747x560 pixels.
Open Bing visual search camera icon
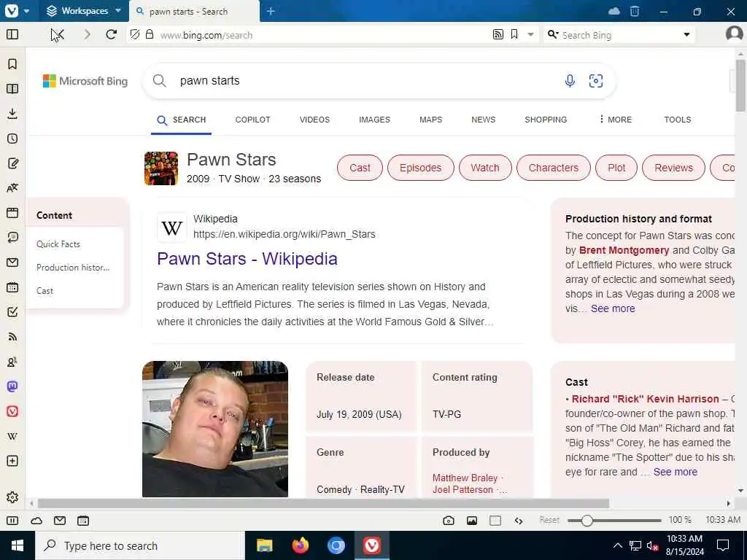tap(595, 80)
